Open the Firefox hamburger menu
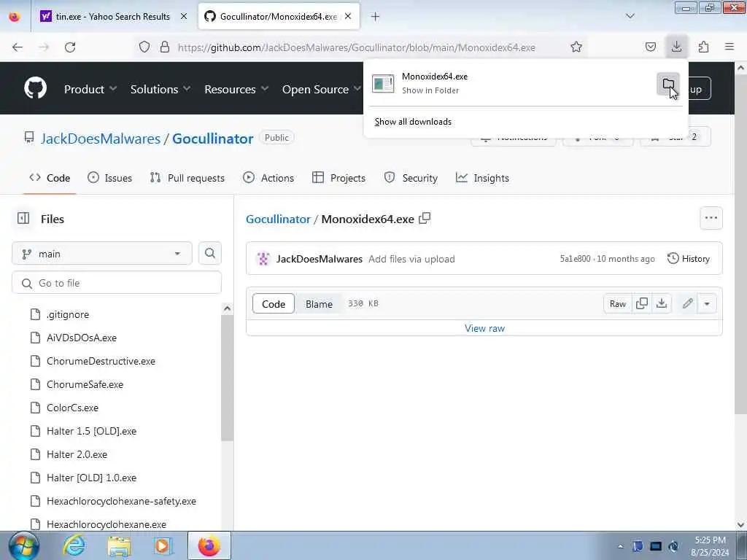 pos(729,47)
